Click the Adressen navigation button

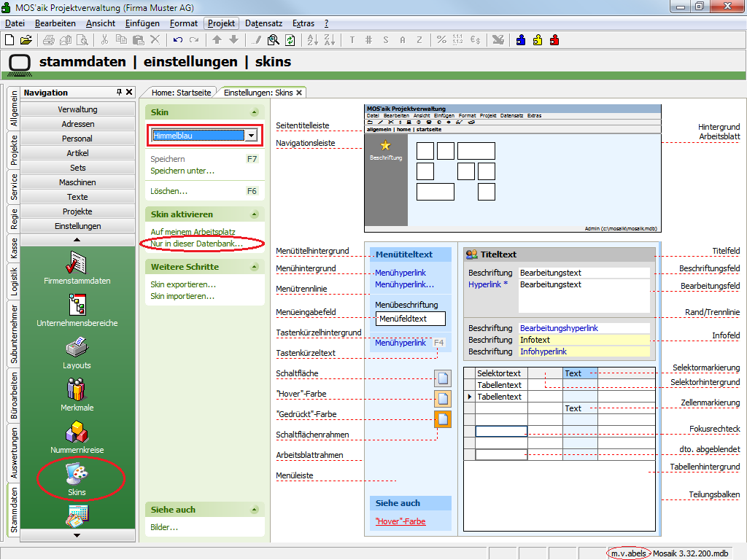pyautogui.click(x=77, y=124)
